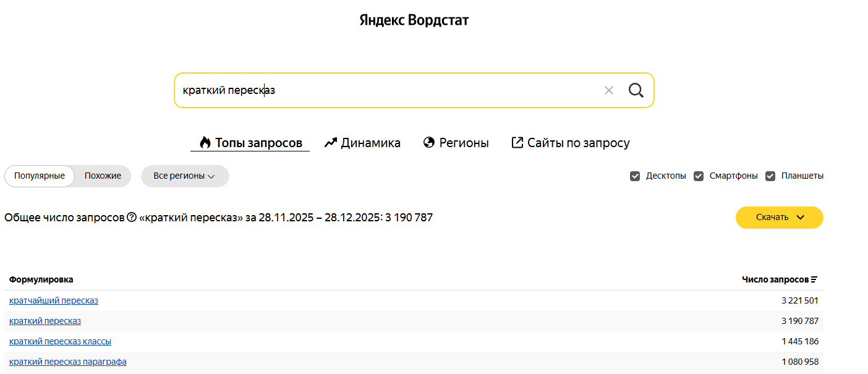Click the help question mark icon next to 'Общее число запросов'

coord(132,217)
